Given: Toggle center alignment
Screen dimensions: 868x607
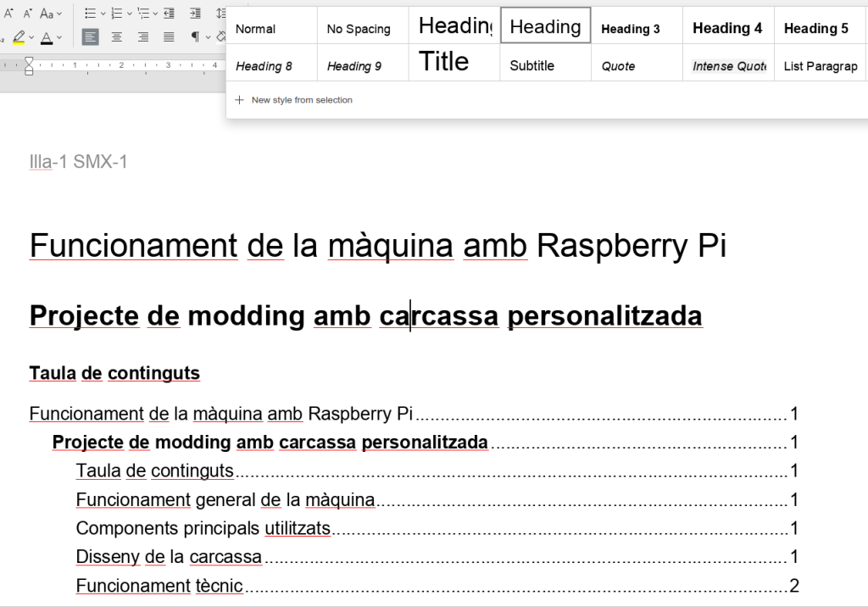Looking at the screenshot, I should 116,37.
